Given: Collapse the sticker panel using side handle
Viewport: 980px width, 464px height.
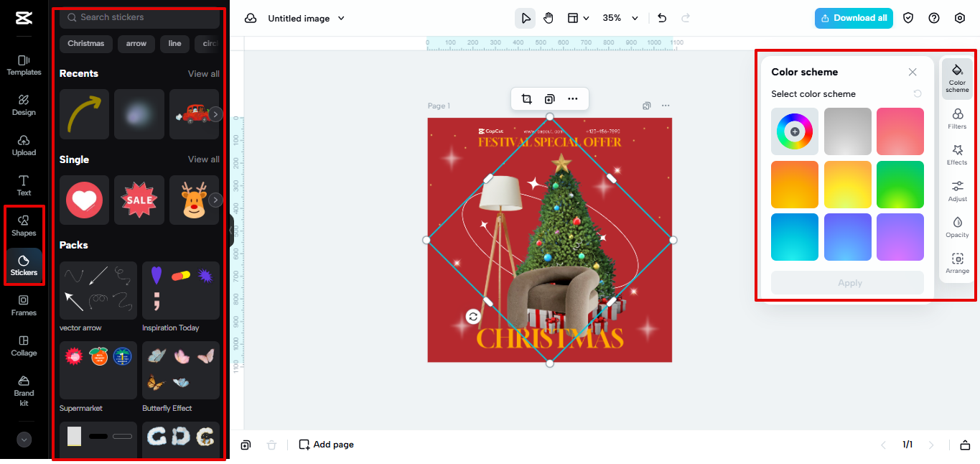Looking at the screenshot, I should (232, 231).
